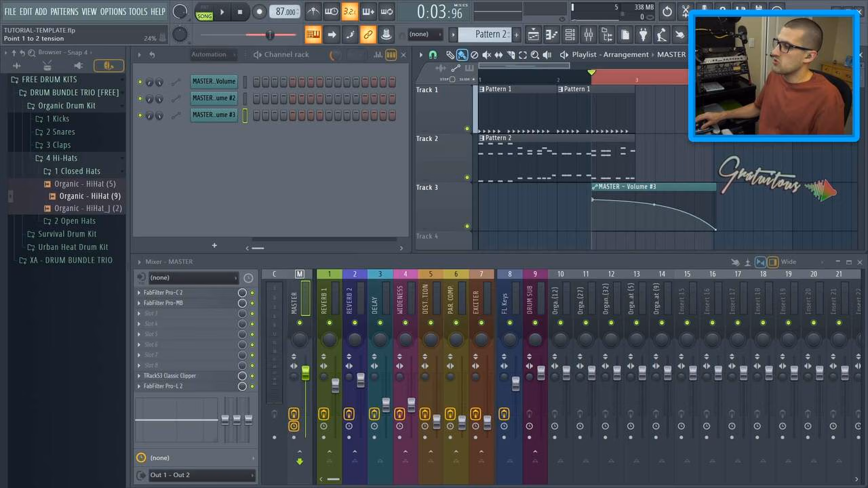Click the browser/plugin picker plug icon
The width and height of the screenshot is (868, 488).
tap(644, 35)
